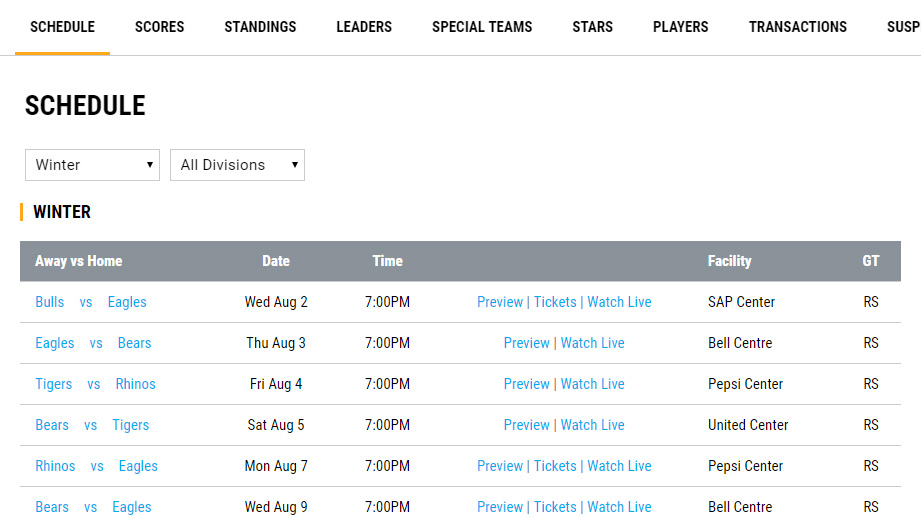Image resolution: width=921 pixels, height=518 pixels.
Task: Open Preview for Thu Aug 3 game
Action: 527,343
